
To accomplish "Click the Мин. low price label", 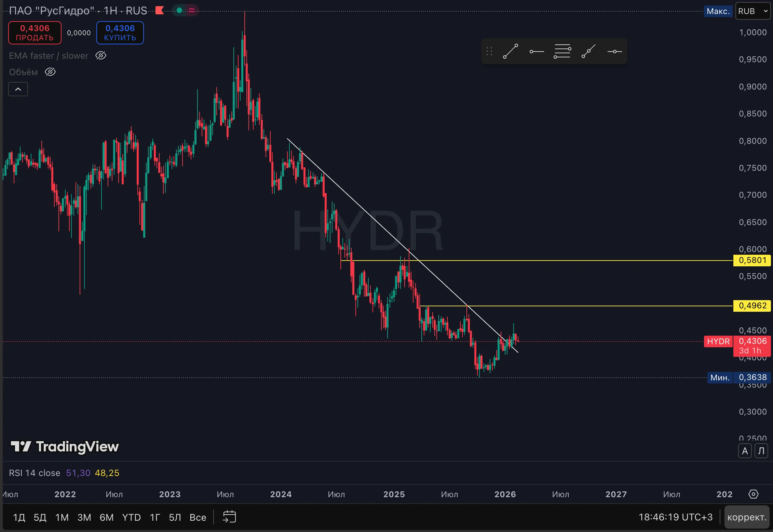I will click(x=720, y=377).
